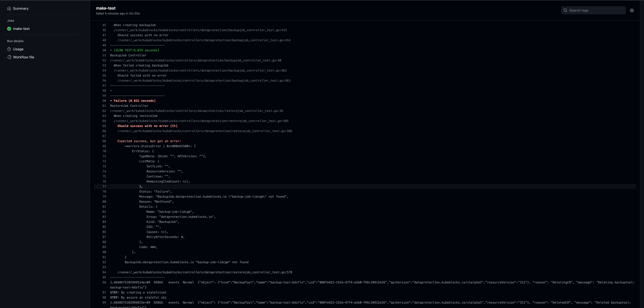Click the 'Code: 404,' log line
Image resolution: width=644 pixels, height=308 pixels.
click(x=148, y=247)
